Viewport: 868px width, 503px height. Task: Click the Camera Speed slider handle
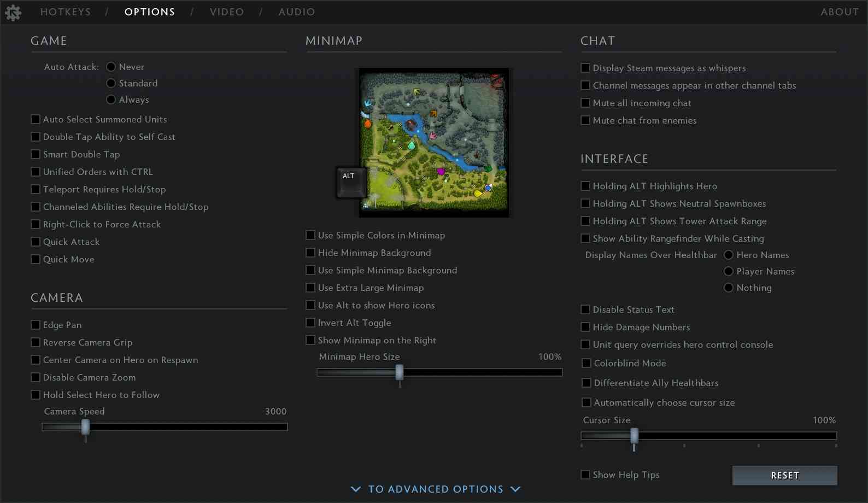[85, 427]
